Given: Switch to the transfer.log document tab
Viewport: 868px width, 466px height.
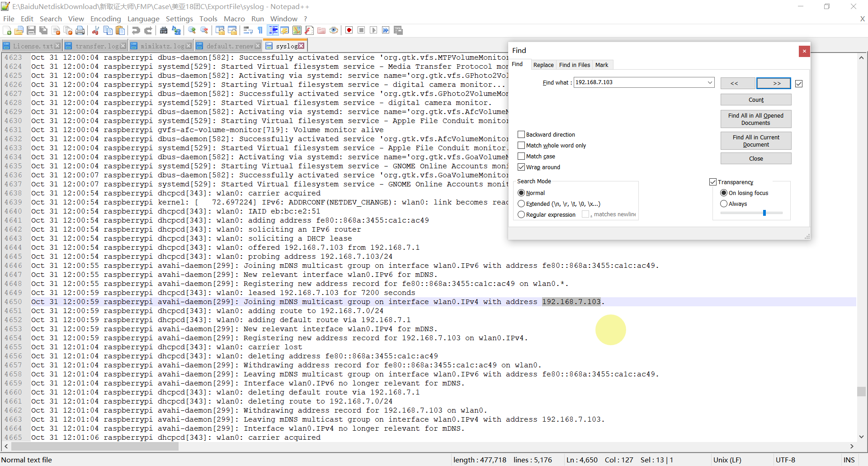Looking at the screenshot, I should coord(96,46).
